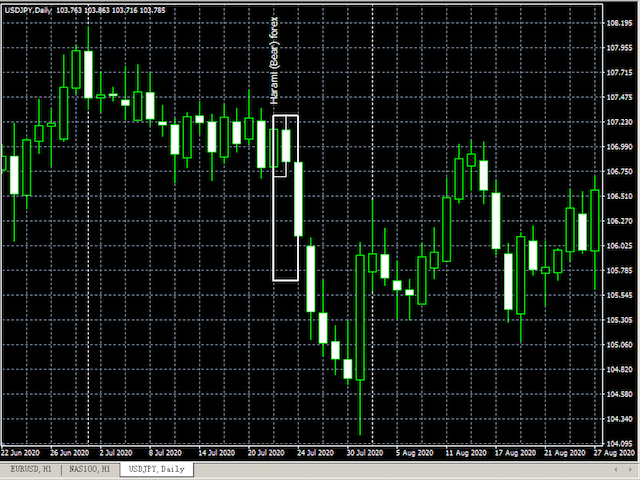Click the 104.340 price label

pos(619,419)
